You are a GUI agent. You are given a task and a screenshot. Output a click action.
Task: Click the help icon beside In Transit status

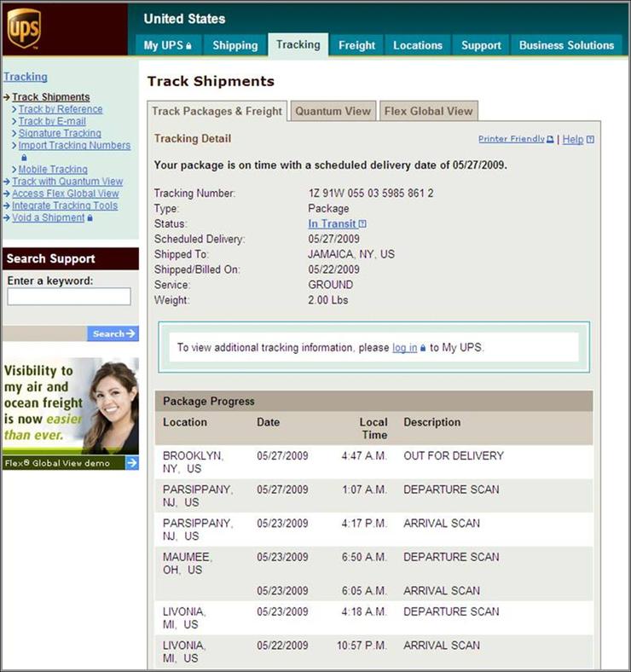click(x=362, y=223)
